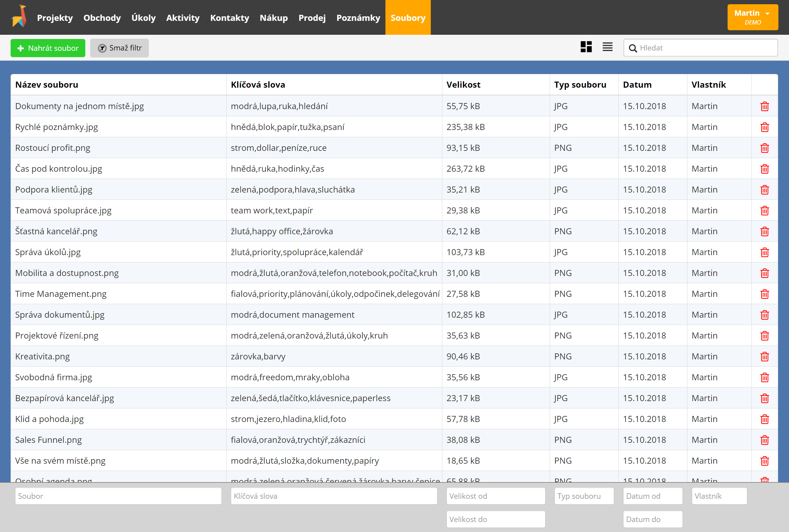The image size is (789, 532).
Task: Open the Martin DEMO user dropdown
Action: (x=752, y=17)
